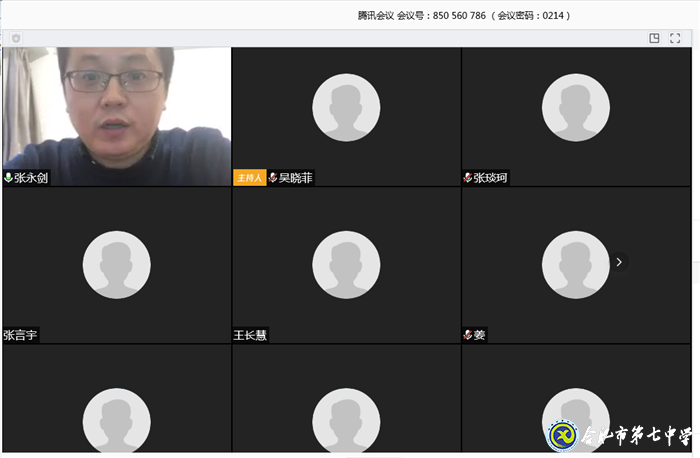Select 张言宇's participant tile avatar
700x458 pixels.
(116, 264)
